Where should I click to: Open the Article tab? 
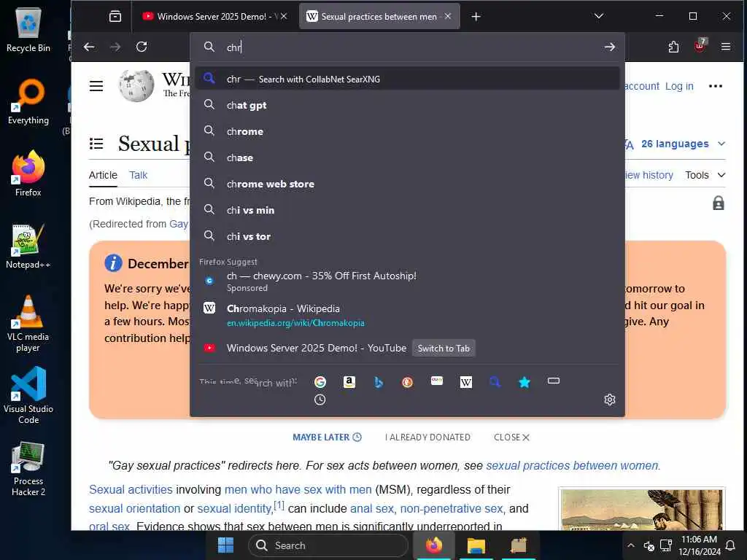(103, 175)
